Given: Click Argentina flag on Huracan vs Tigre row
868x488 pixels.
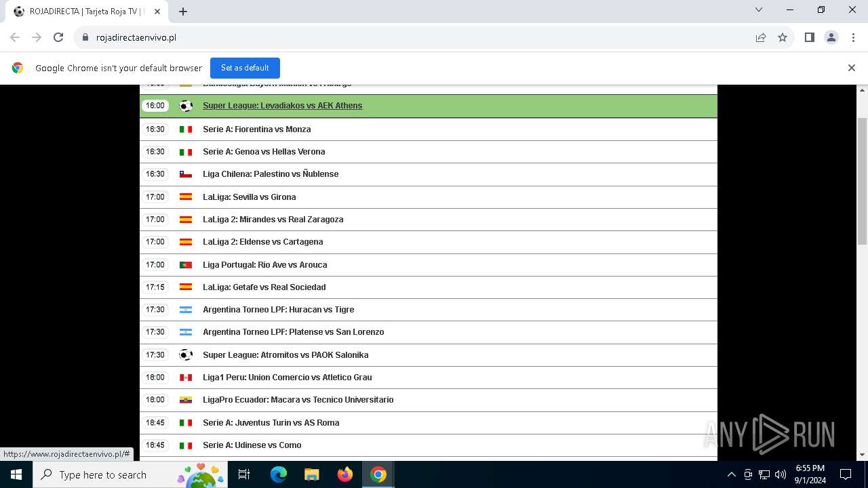Looking at the screenshot, I should [186, 310].
